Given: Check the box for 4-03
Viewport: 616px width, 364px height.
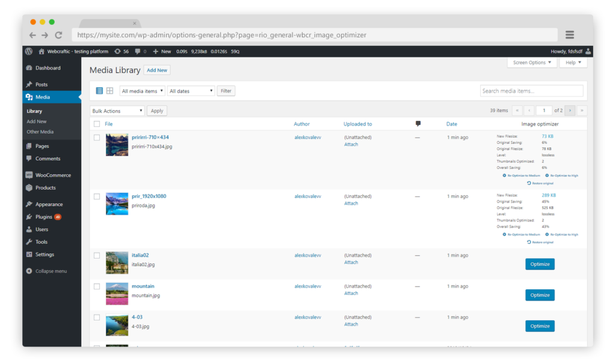Looking at the screenshot, I should 97,318.
